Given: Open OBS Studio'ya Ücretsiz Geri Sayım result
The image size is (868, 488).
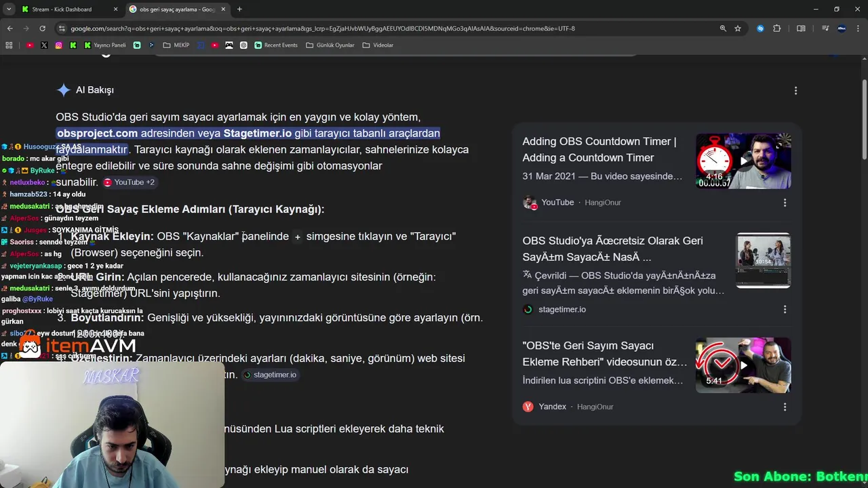Looking at the screenshot, I should pyautogui.click(x=612, y=249).
